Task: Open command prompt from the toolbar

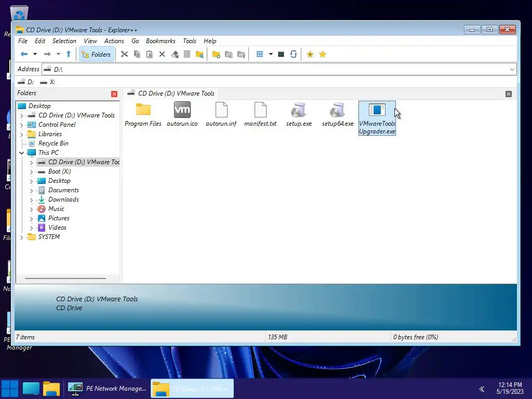Action: tap(281, 54)
